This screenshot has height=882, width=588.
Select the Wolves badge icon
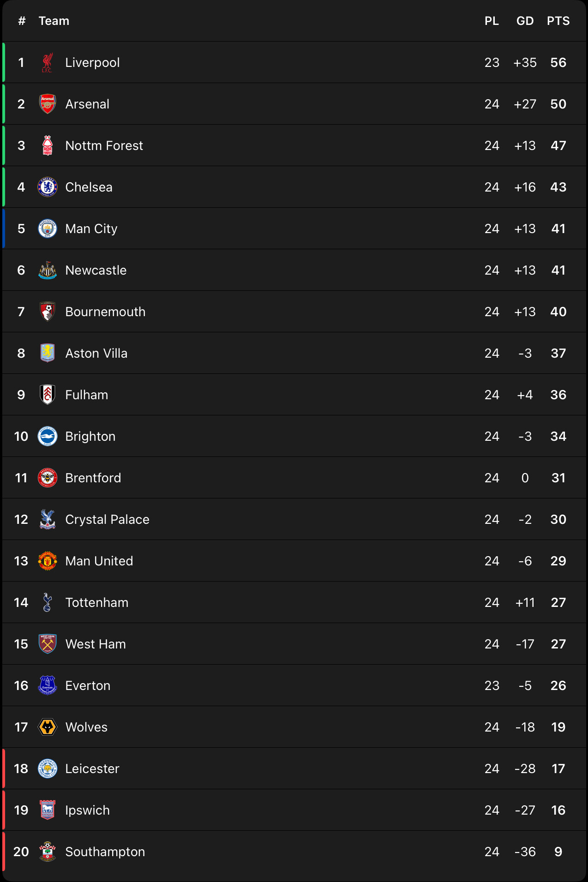click(47, 727)
